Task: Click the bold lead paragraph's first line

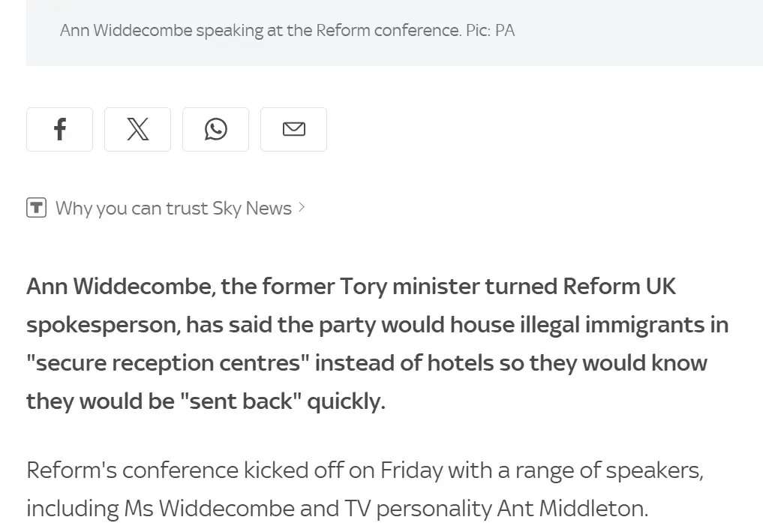Action: (x=351, y=286)
